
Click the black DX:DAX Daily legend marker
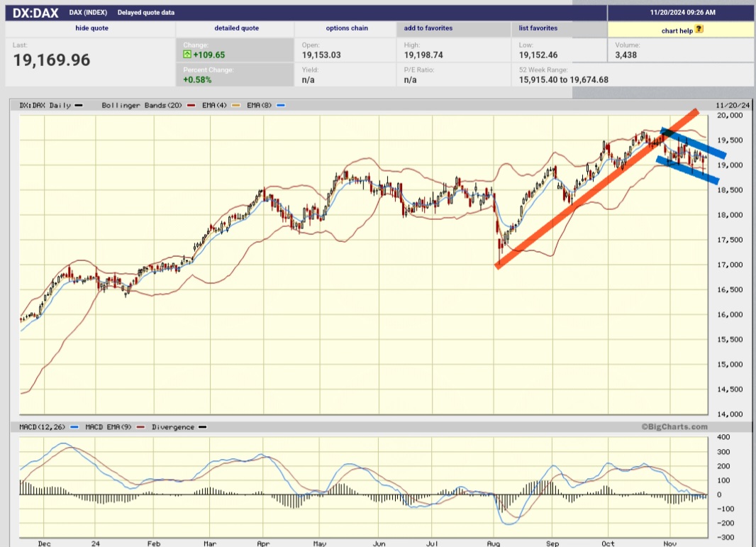[79, 106]
